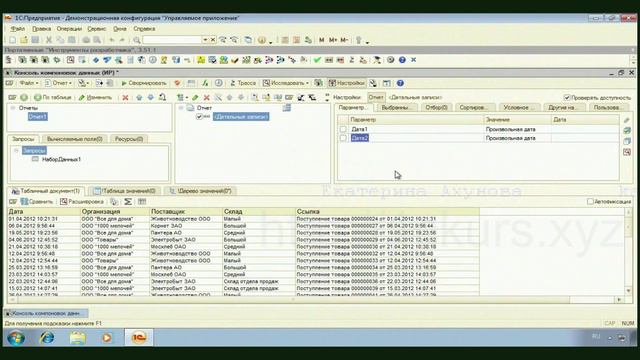Screen dimensions: 640x360
Task: Toggle the checkbox for parameter Дата2
Action: [343, 138]
